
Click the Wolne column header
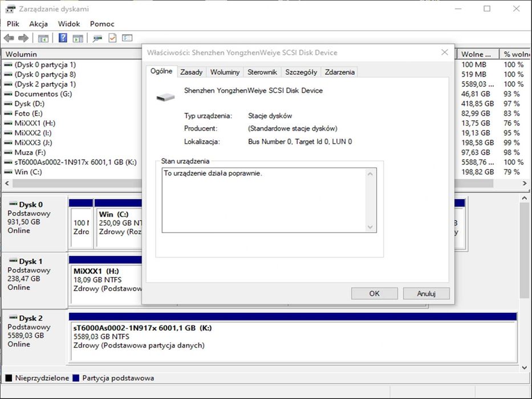tap(478, 54)
